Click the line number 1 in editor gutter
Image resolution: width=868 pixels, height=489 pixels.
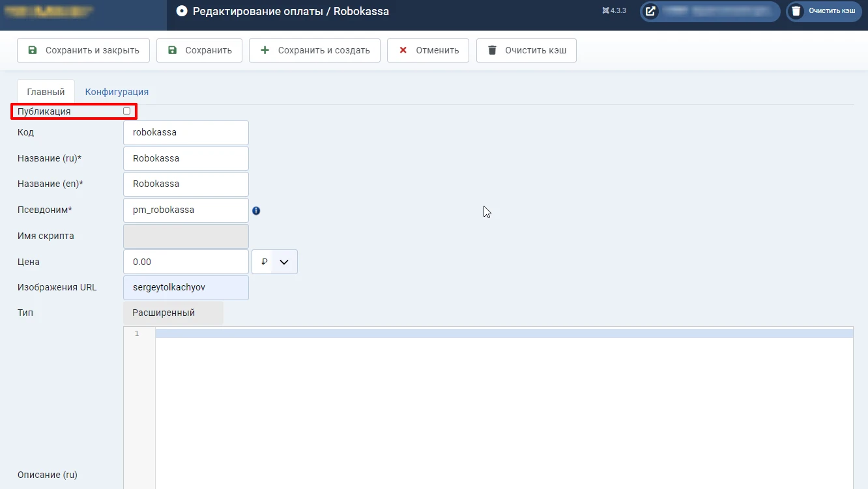pos(137,333)
